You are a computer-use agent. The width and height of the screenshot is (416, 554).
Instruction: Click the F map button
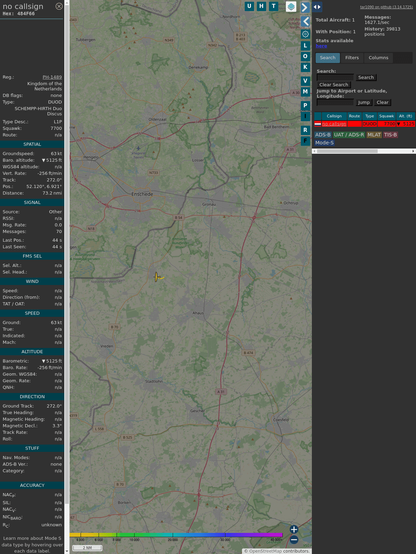tap(305, 141)
